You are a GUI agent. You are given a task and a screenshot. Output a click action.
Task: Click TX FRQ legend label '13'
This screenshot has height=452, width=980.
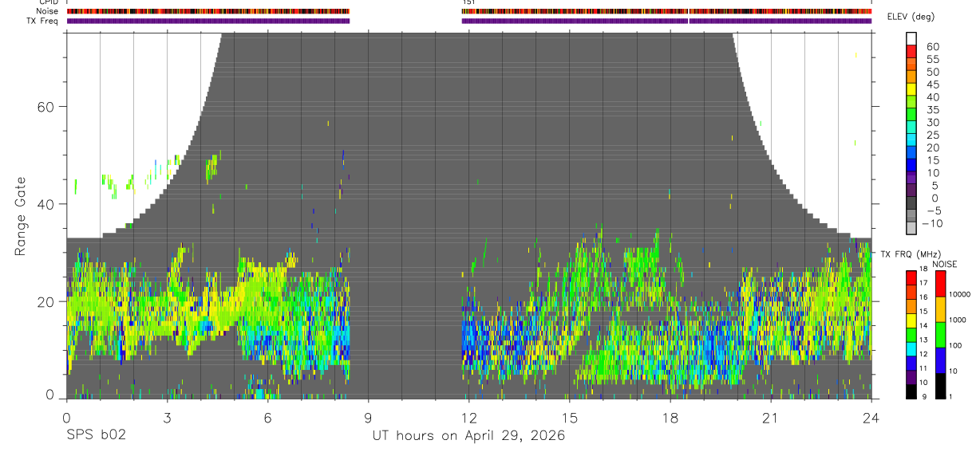[x=925, y=340]
